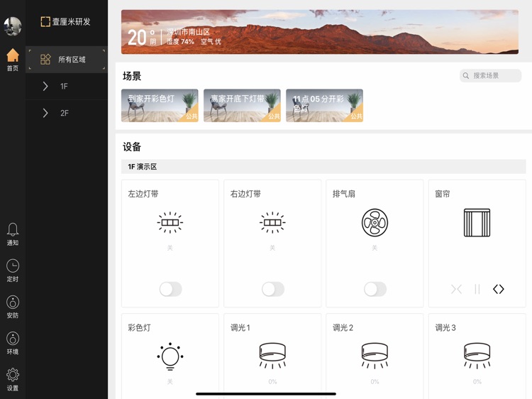Click the 湿度 74% humidity text
Screen dimensions: 532x399
click(x=180, y=41)
